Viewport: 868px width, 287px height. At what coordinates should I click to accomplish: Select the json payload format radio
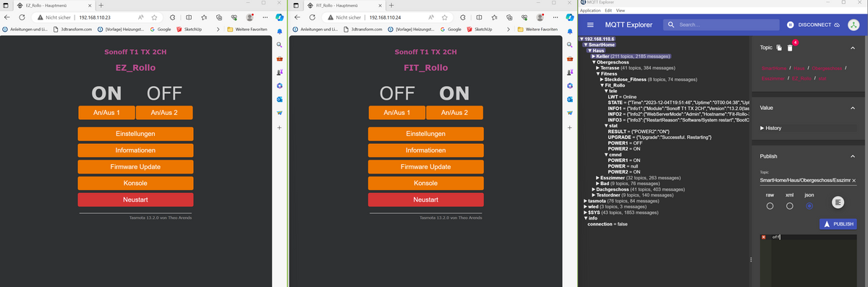coord(809,206)
